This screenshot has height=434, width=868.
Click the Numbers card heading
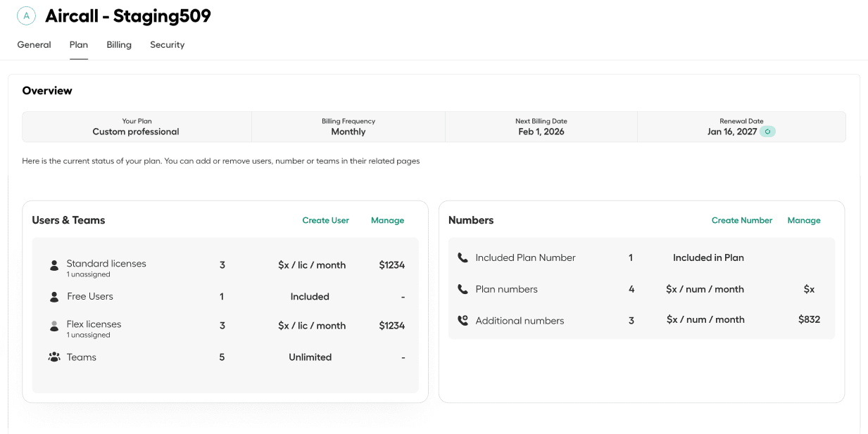click(x=471, y=220)
